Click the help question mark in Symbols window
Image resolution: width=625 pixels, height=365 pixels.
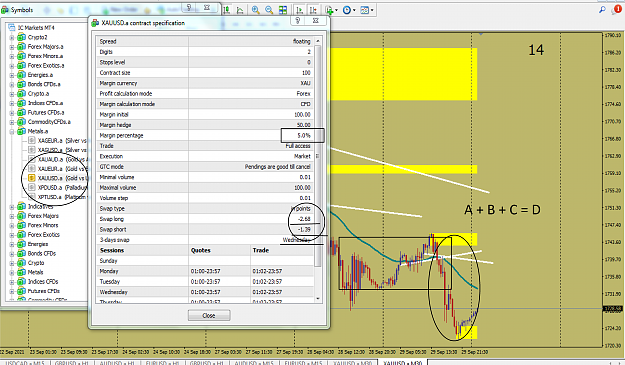189,7
